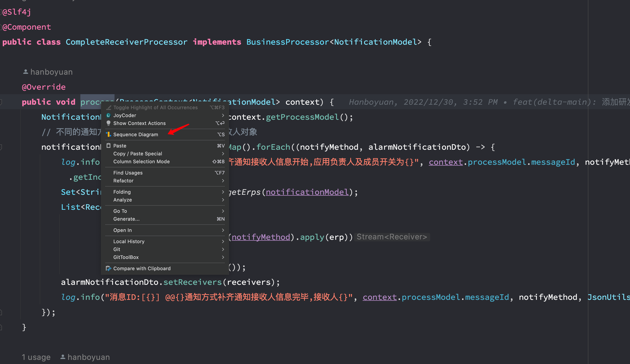Choose Compare with Clipboard
This screenshot has height=364, width=630.
coord(165,268)
